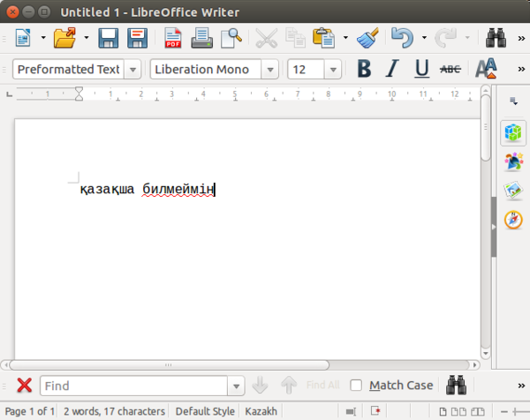Click the Save document icon

click(x=109, y=38)
